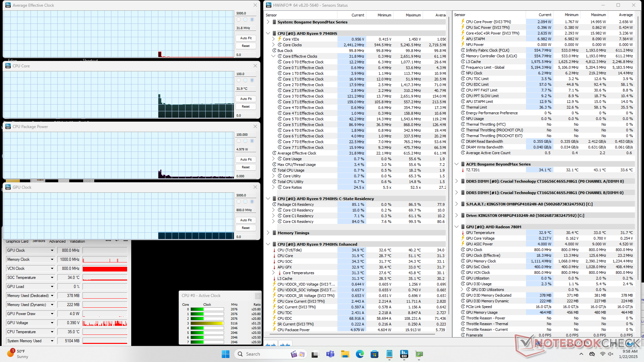Expand the DDR5 DIMM [#0] Crucial section
The width and height of the screenshot is (644, 362).
coord(457,181)
